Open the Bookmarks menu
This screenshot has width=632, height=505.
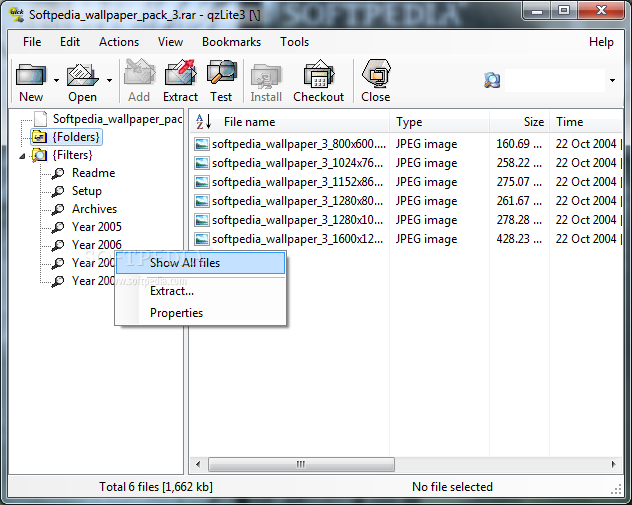231,42
